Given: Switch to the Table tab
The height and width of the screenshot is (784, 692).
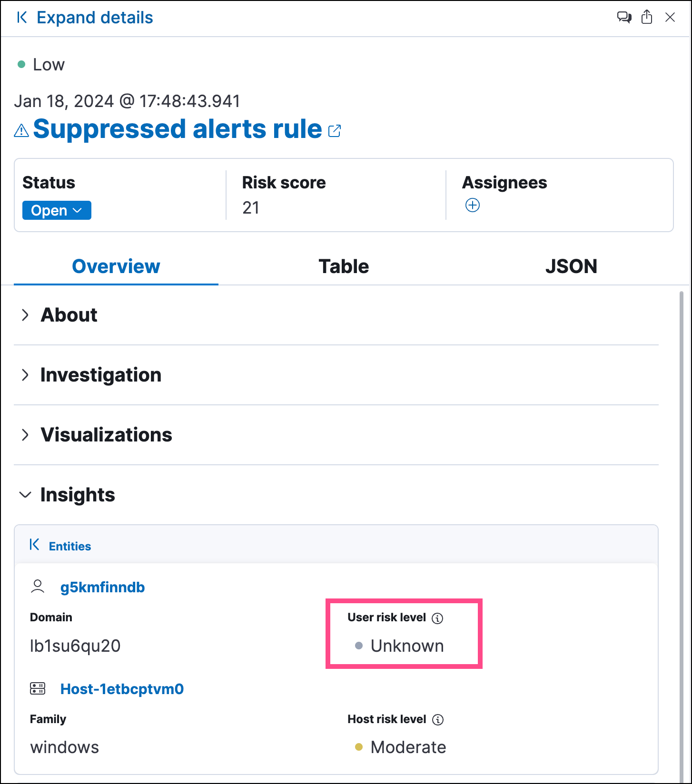Looking at the screenshot, I should [x=344, y=266].
